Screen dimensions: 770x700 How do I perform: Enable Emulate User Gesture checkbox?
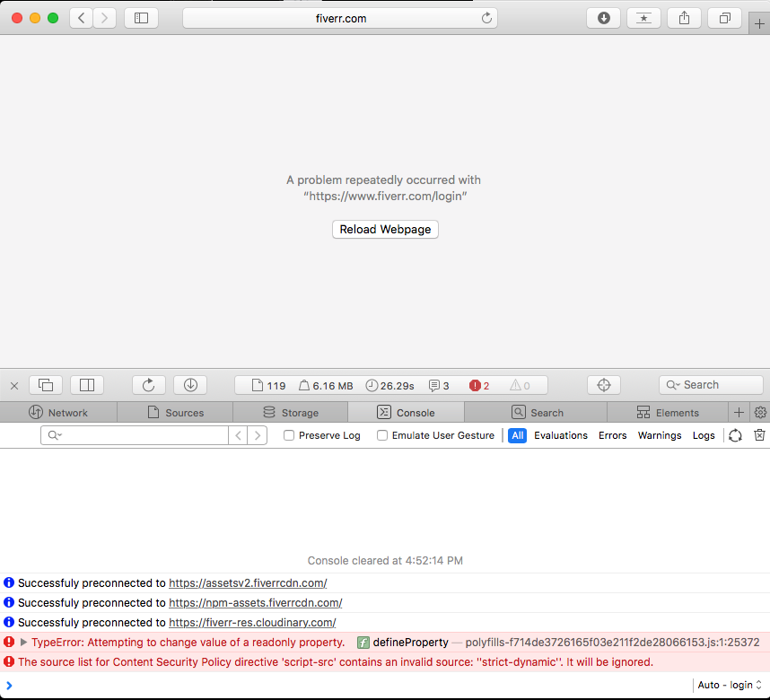[x=382, y=435]
